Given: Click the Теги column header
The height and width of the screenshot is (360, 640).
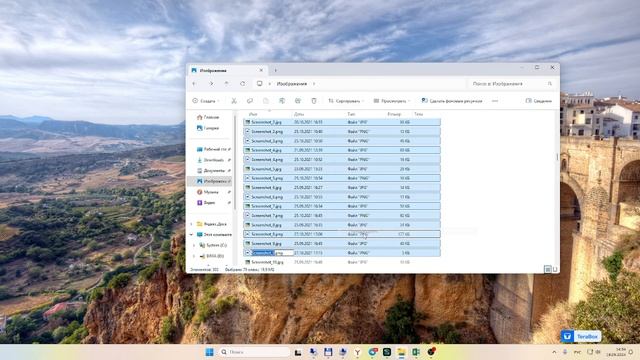Looking at the screenshot, I should tap(418, 114).
